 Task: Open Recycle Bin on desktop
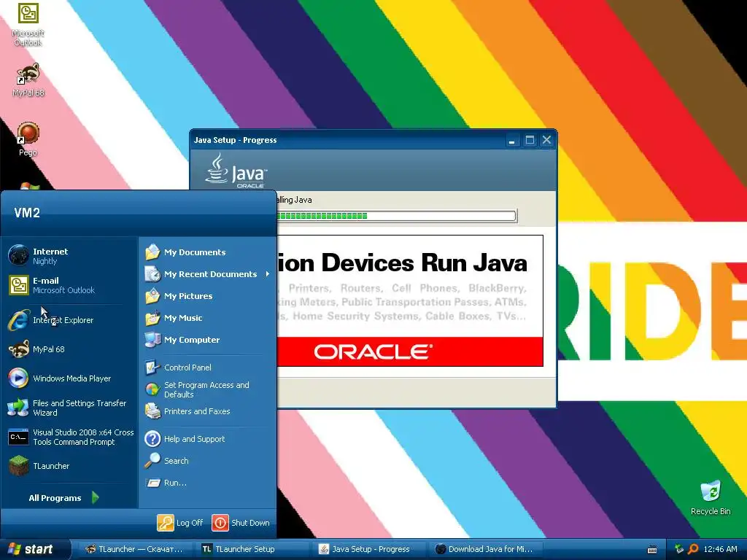point(711,497)
